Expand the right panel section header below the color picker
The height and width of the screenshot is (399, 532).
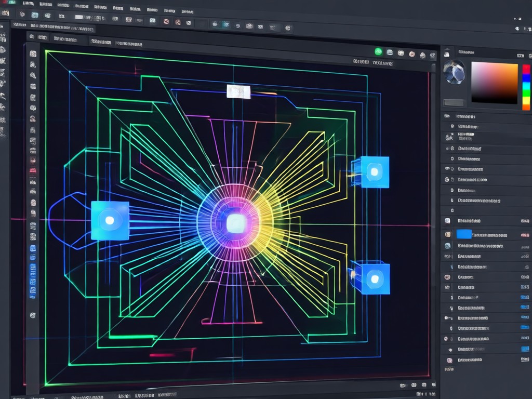point(486,116)
